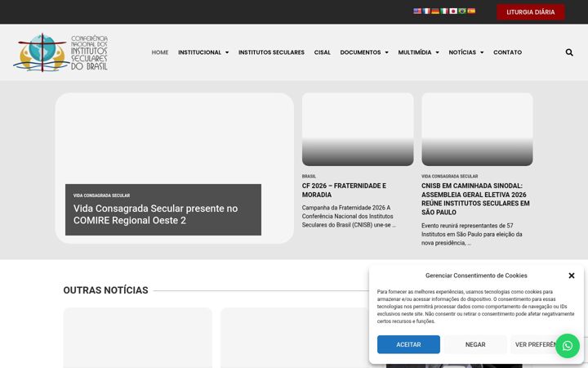
Task: Click the CNISB globe logo
Action: click(x=60, y=52)
